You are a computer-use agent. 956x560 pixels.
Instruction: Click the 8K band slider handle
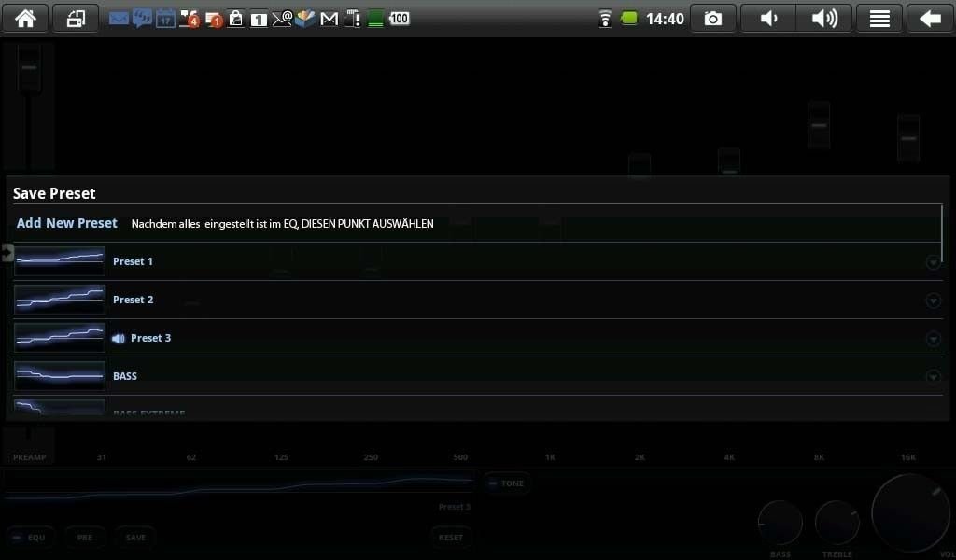[x=819, y=125]
